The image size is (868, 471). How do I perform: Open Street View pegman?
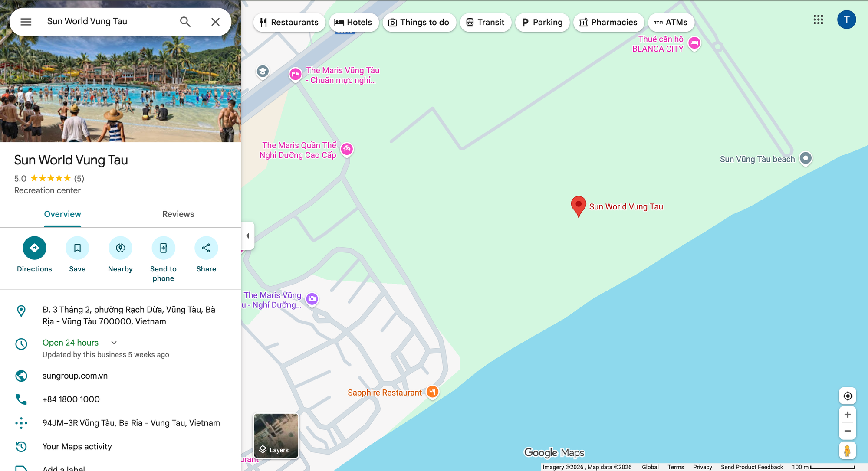pyautogui.click(x=848, y=451)
